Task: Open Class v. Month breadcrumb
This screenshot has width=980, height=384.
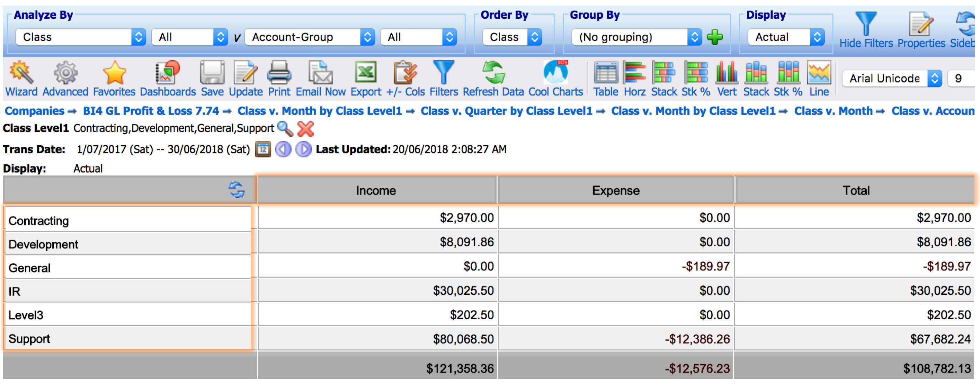Action: [833, 111]
